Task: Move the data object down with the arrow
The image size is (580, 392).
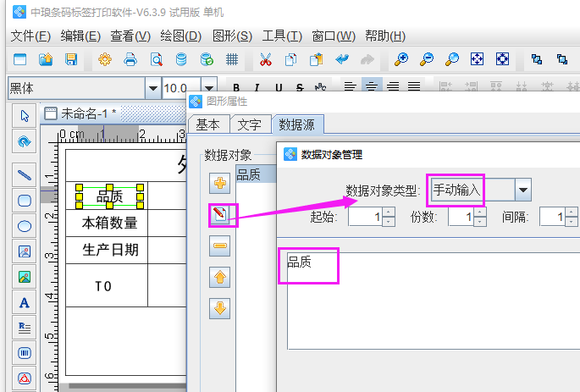Action: (220, 307)
